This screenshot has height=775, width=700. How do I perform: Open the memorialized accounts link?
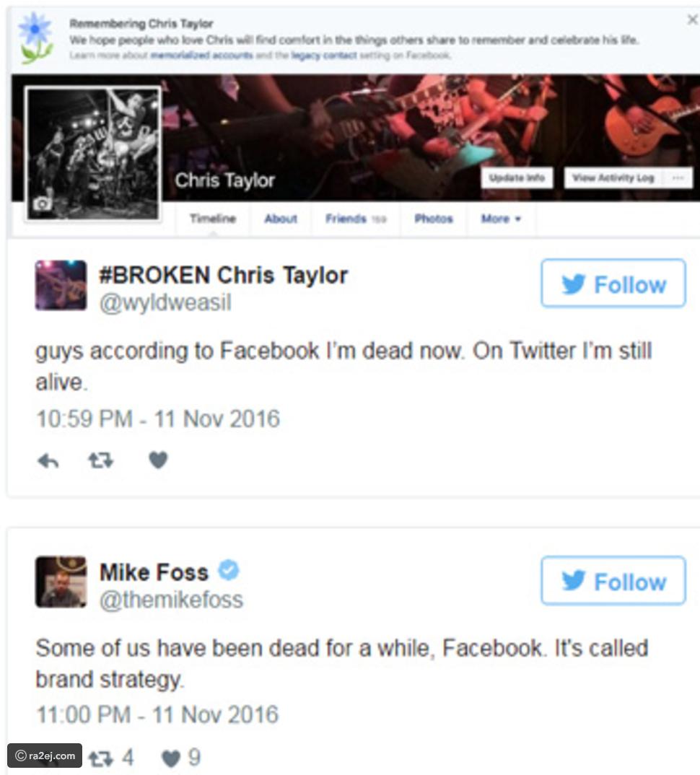[201, 56]
